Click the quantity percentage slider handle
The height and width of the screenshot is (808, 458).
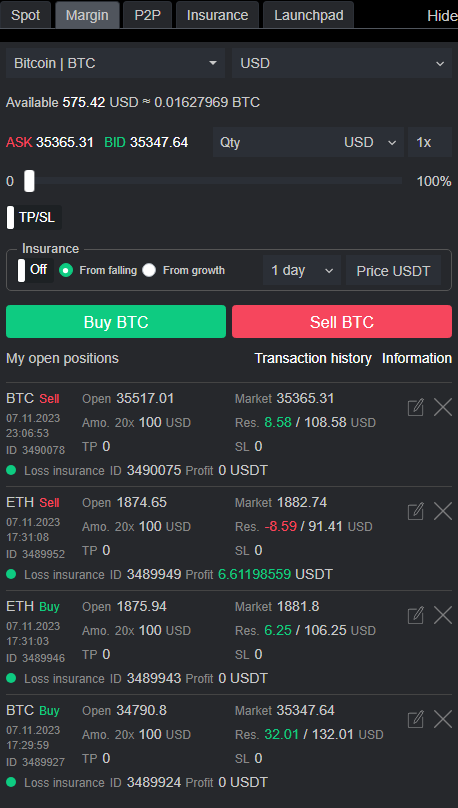point(29,181)
